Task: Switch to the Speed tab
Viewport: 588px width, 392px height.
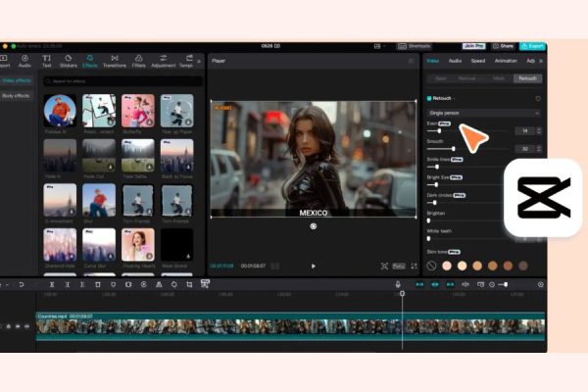Action: tap(477, 61)
